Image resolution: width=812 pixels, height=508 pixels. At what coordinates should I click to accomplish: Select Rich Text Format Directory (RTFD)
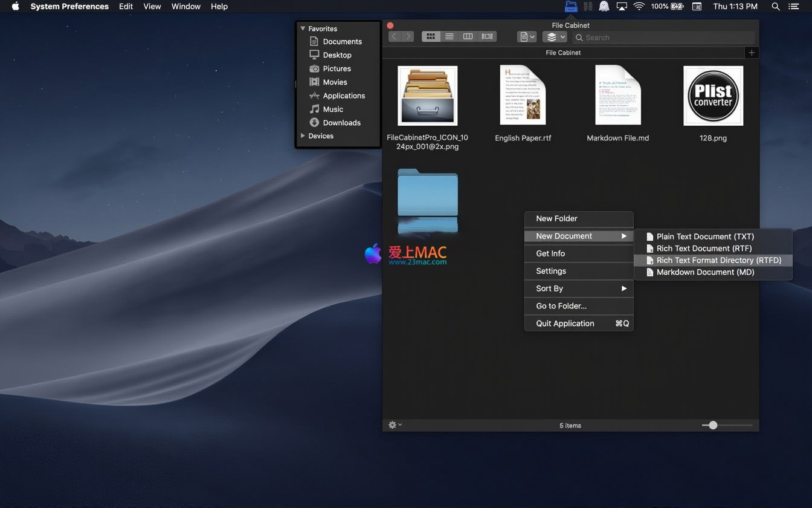[718, 260]
